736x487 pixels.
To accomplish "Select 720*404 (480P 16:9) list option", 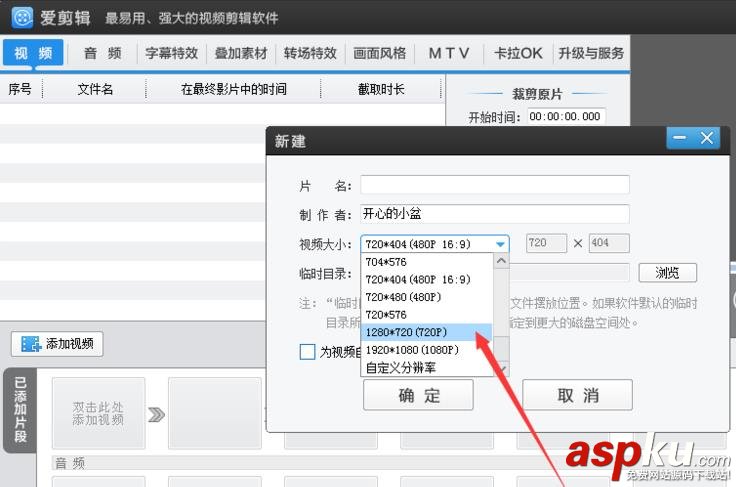I will [427, 280].
